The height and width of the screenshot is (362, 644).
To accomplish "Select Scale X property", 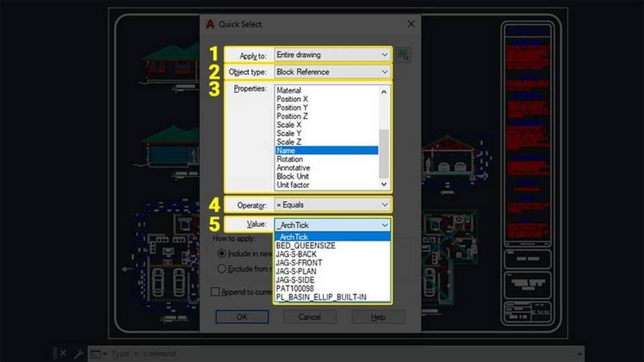I will [x=327, y=125].
